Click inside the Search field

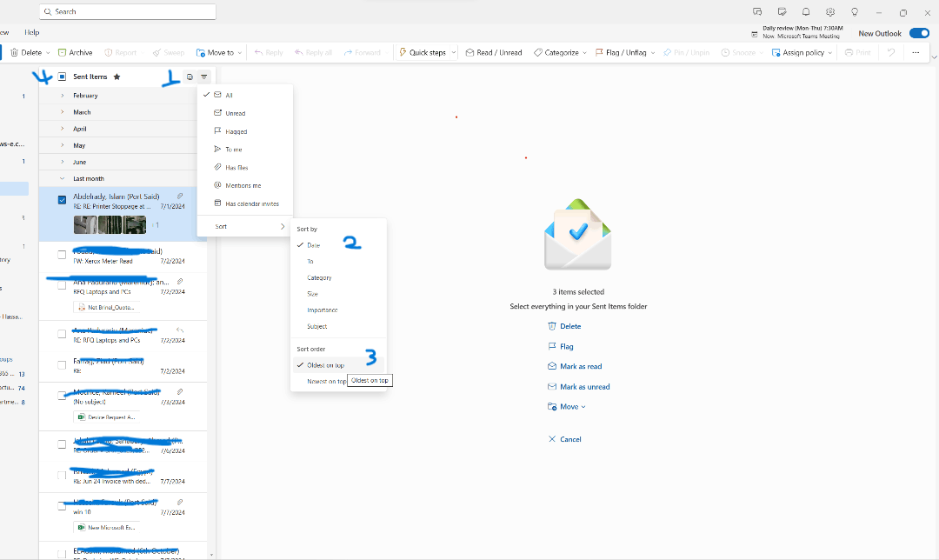[x=127, y=11]
